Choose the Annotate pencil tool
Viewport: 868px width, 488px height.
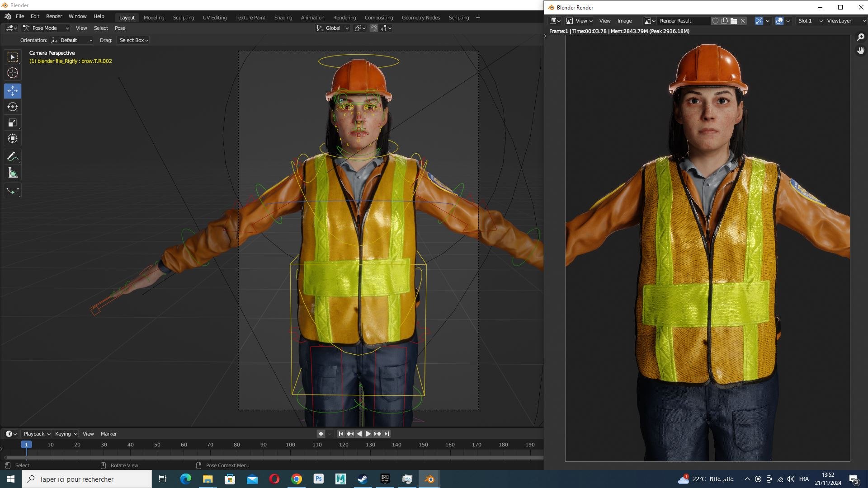13,157
